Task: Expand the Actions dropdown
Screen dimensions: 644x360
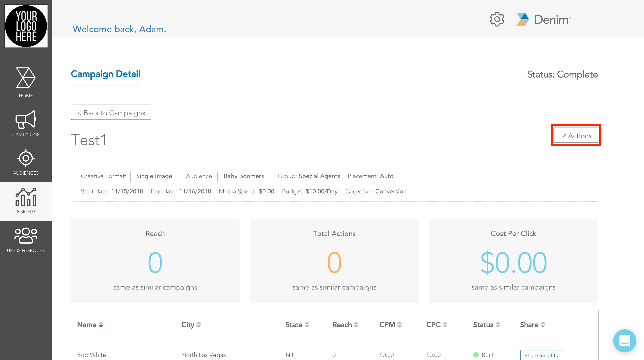Action: coord(576,136)
